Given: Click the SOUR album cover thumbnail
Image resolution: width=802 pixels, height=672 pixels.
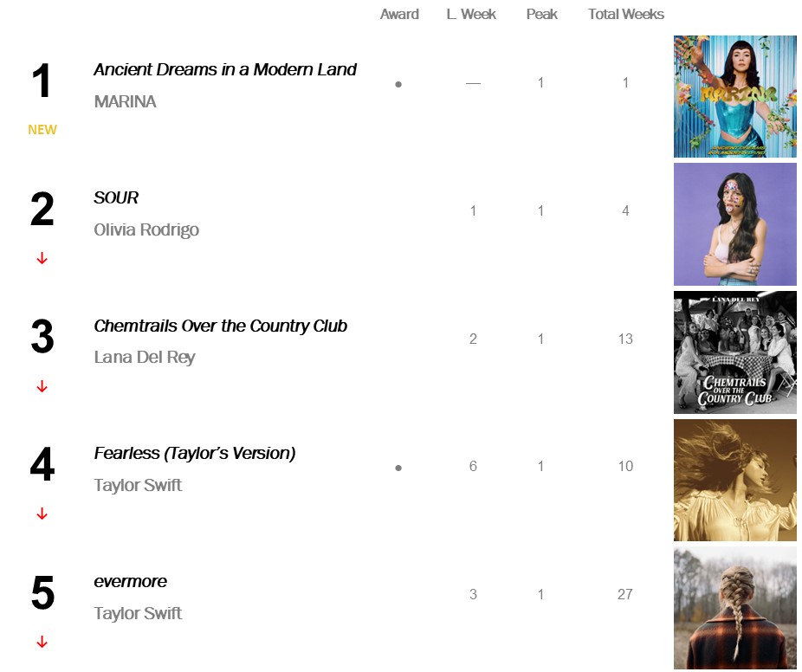Looking at the screenshot, I should (x=734, y=224).
